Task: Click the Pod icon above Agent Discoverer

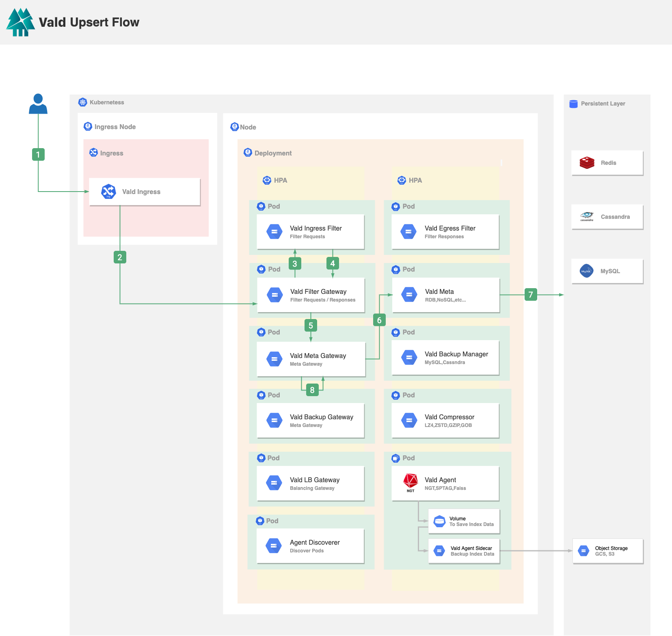Action: [260, 521]
